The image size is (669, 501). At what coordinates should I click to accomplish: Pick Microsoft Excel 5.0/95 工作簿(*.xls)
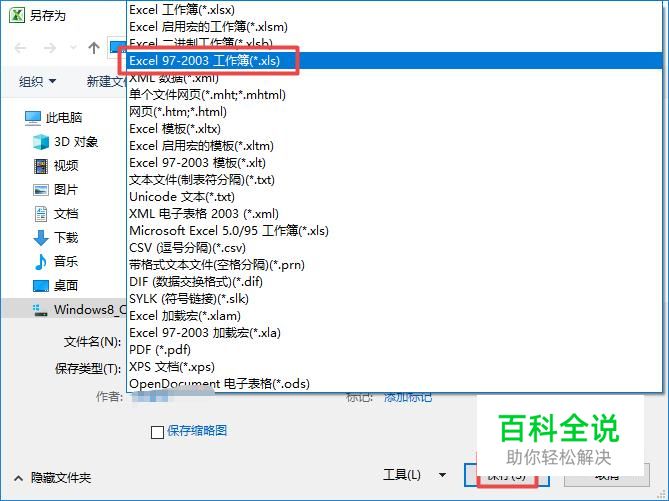(395, 230)
